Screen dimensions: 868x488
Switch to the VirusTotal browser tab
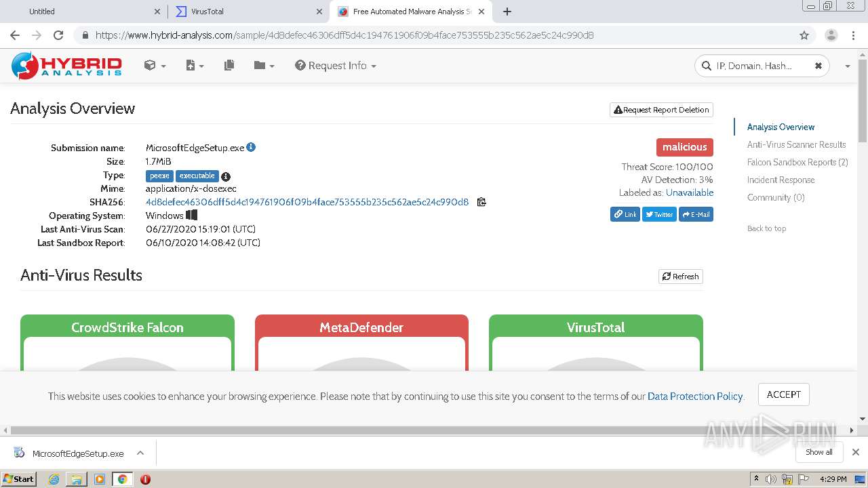pyautogui.click(x=248, y=12)
